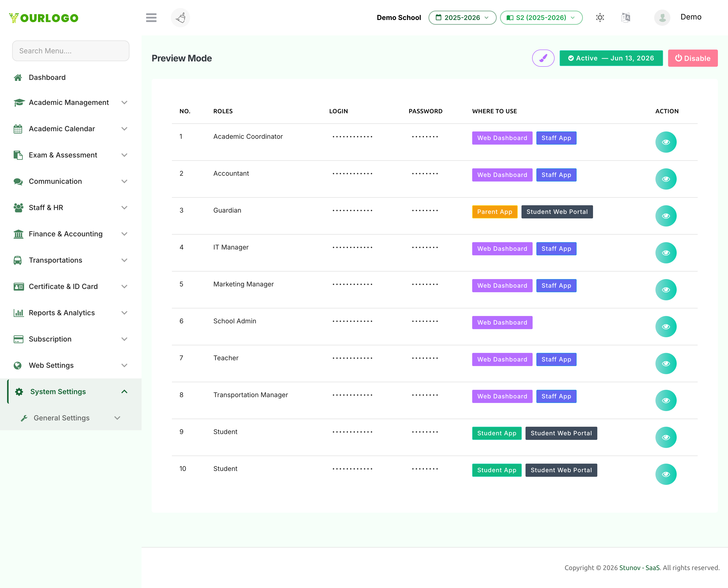
Task: Click the Academic Management graduation cap icon
Action: tap(19, 102)
